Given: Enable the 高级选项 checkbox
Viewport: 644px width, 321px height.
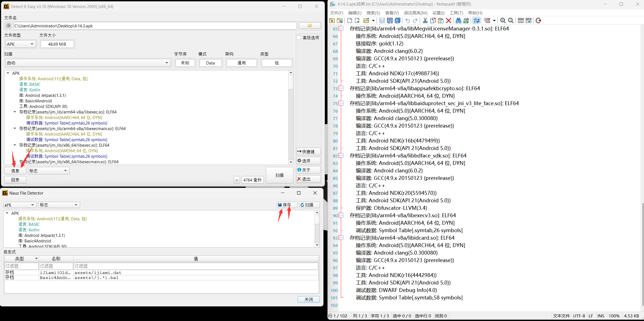Looking at the screenshot, I should (299, 37).
